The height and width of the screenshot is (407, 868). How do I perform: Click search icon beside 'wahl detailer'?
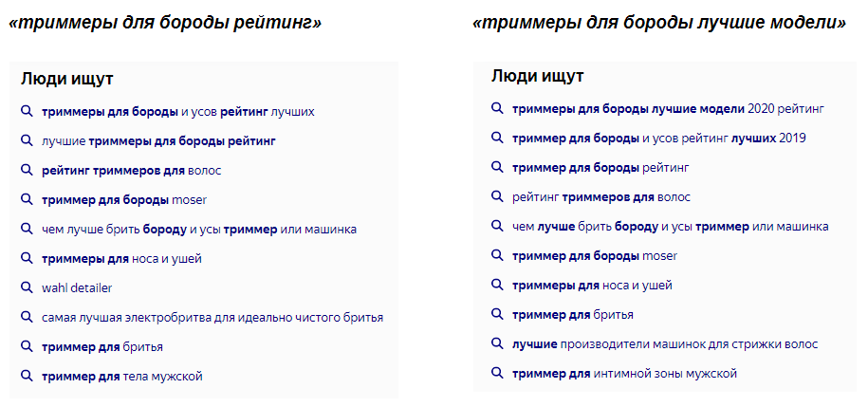(x=27, y=287)
